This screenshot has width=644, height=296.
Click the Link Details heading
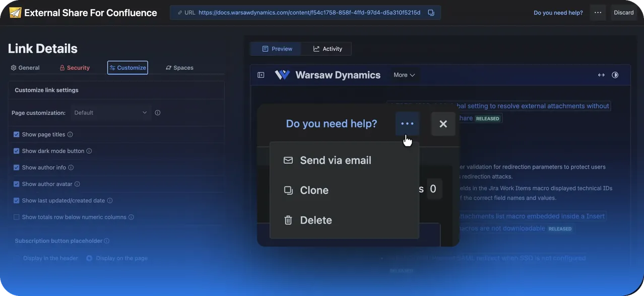tap(43, 49)
